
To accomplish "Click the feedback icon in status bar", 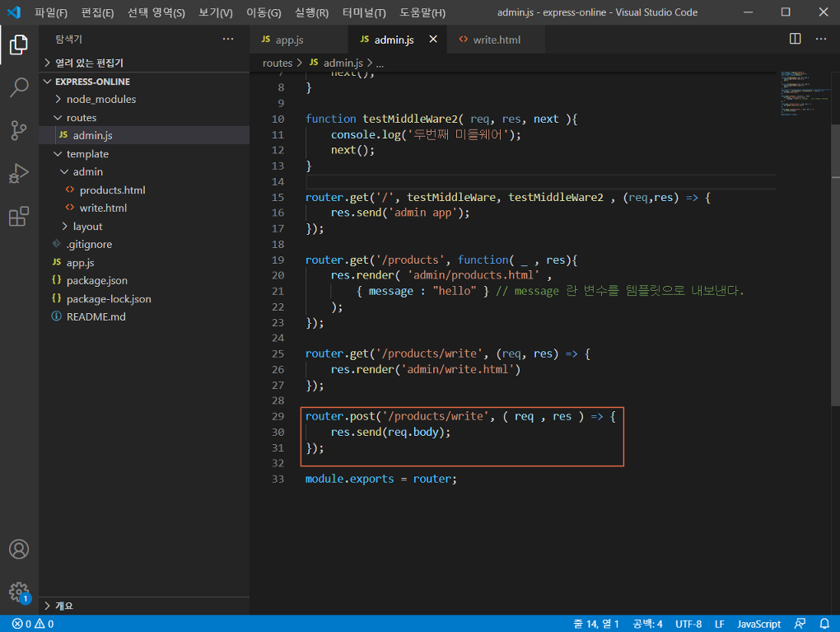I will click(x=800, y=624).
